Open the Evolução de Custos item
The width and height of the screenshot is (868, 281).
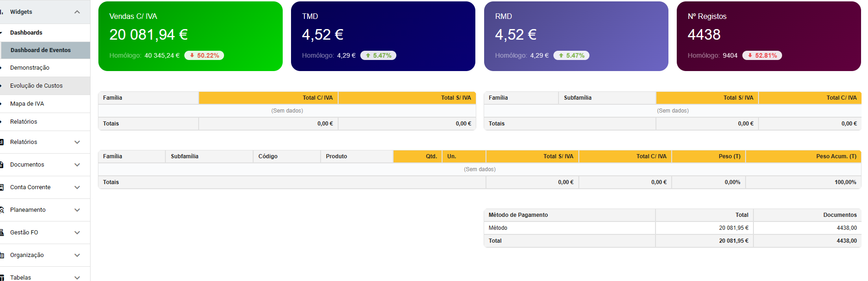[36, 86]
